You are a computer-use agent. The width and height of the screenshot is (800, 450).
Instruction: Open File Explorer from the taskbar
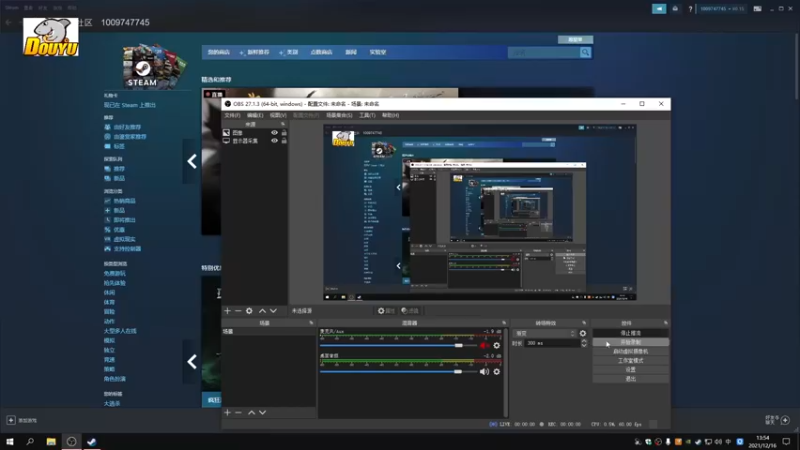coord(51,442)
